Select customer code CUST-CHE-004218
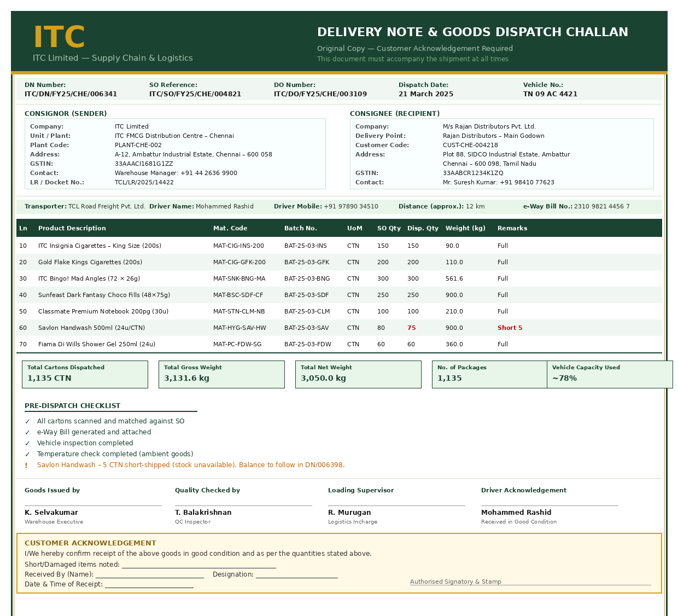This screenshot has width=678, height=616. (x=470, y=145)
